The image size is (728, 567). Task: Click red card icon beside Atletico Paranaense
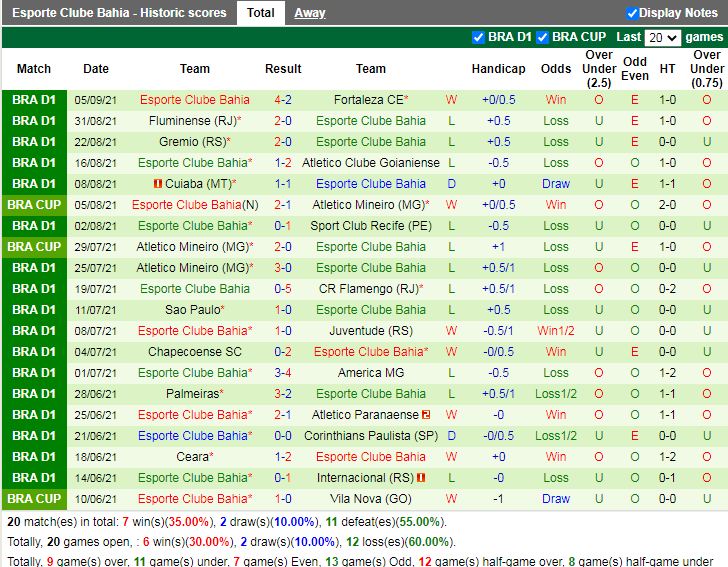426,415
